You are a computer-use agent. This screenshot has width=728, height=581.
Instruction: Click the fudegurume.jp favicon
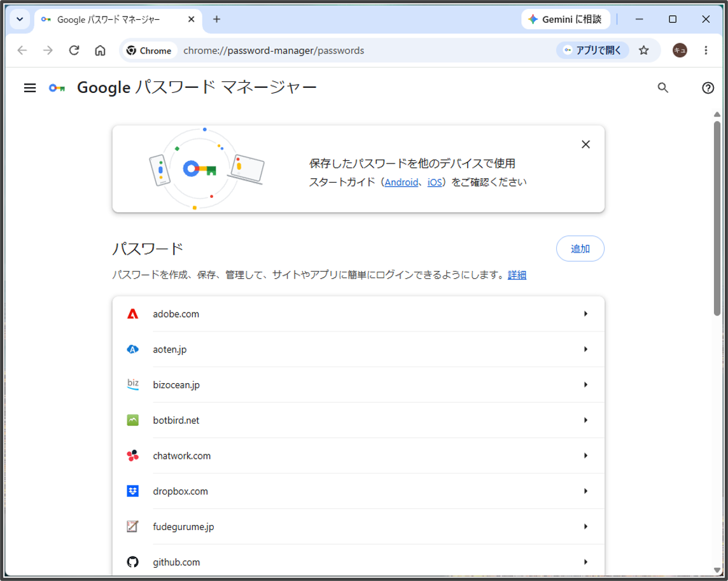133,526
